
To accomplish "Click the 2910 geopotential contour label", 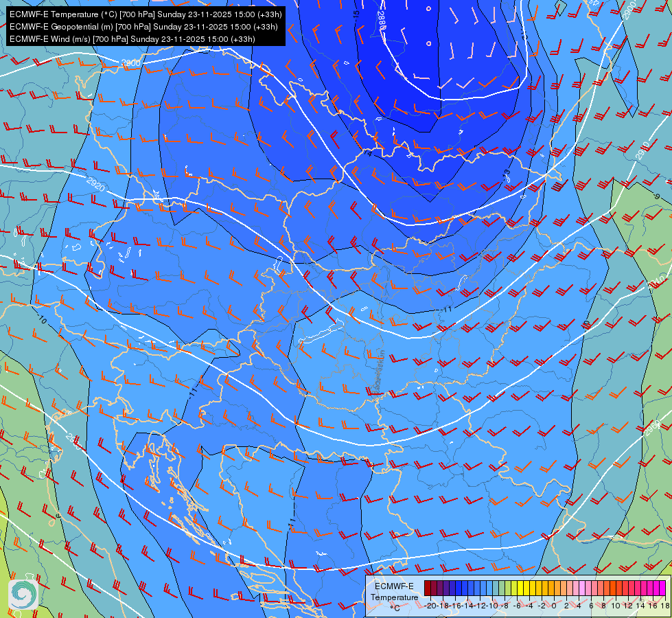I will coord(643,150).
